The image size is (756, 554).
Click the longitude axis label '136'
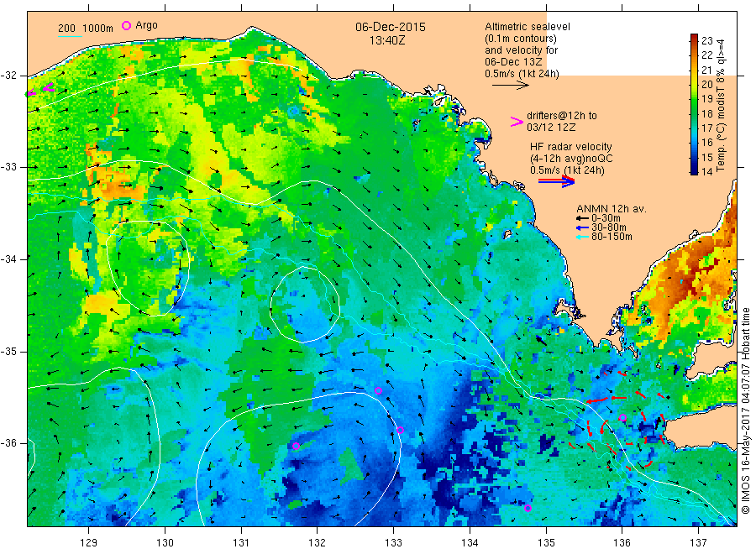coord(622,543)
